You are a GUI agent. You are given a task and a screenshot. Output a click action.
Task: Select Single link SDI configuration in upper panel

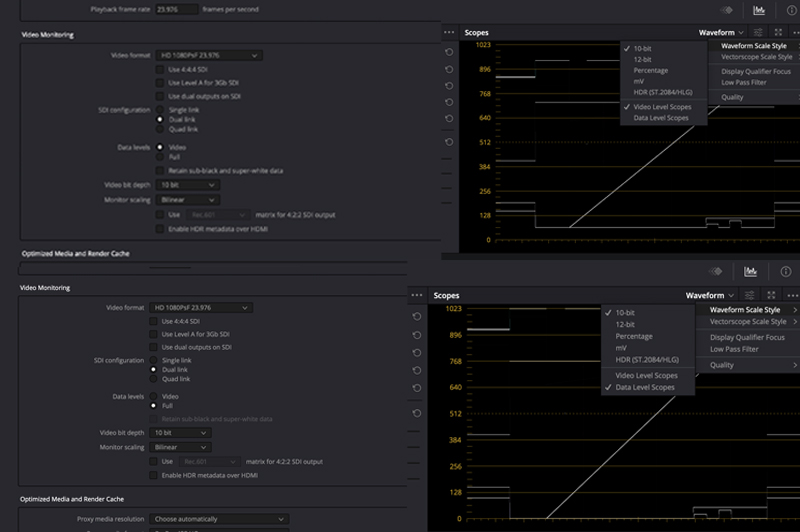coord(160,110)
